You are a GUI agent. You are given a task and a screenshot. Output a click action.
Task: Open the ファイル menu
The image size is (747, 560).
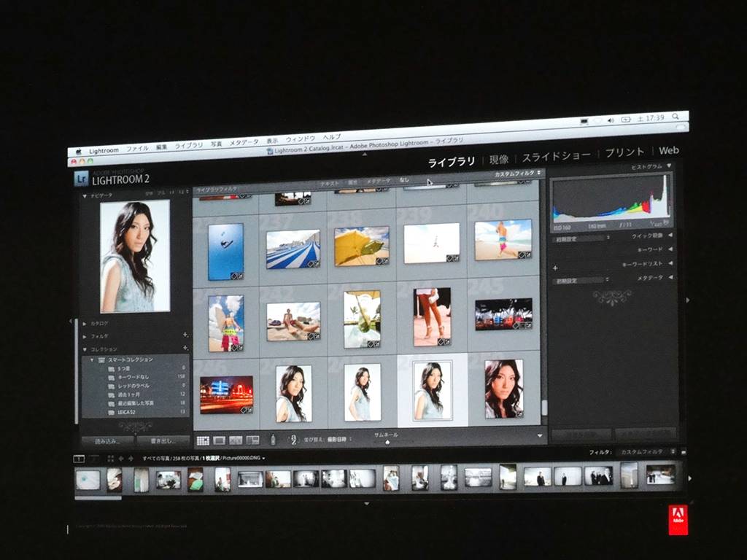[137, 149]
